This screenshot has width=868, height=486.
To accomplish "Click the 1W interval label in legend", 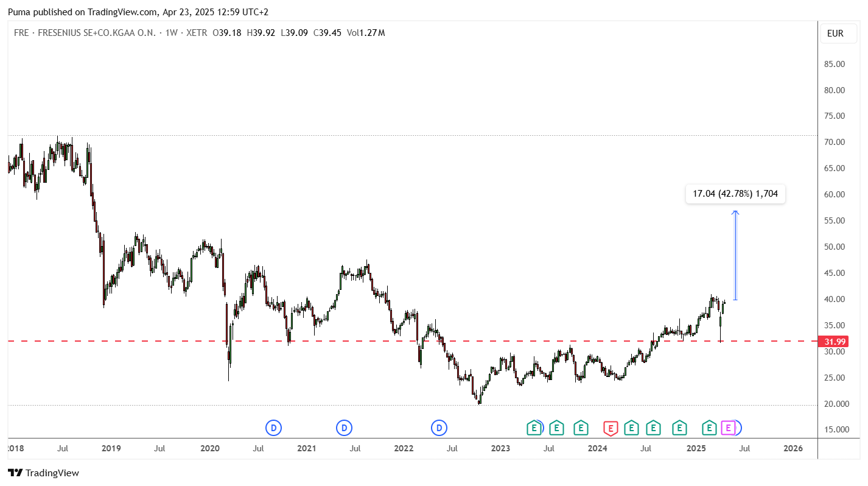I will point(172,33).
